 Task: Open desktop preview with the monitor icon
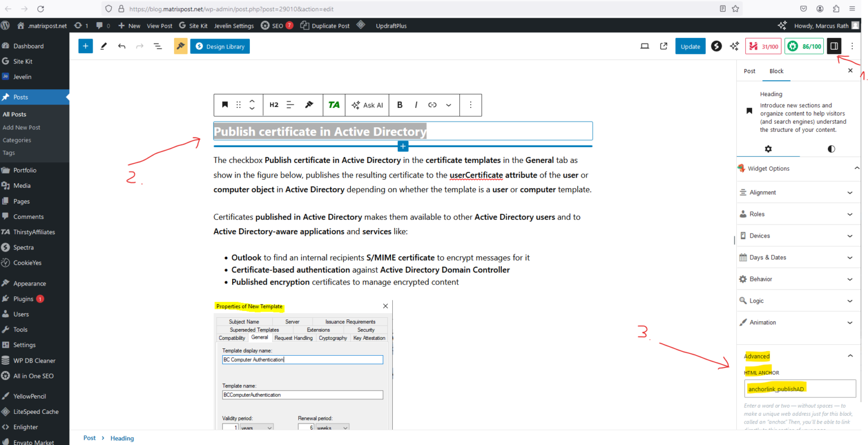(644, 46)
